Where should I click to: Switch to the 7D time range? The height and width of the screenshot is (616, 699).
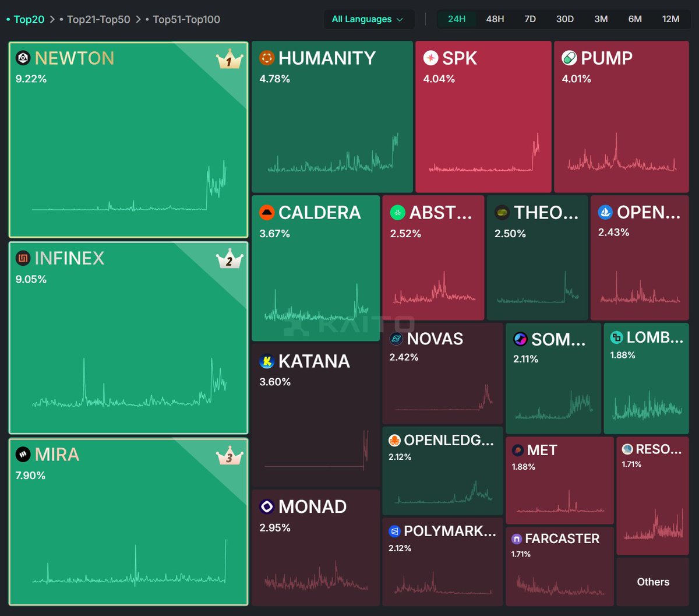coord(530,19)
